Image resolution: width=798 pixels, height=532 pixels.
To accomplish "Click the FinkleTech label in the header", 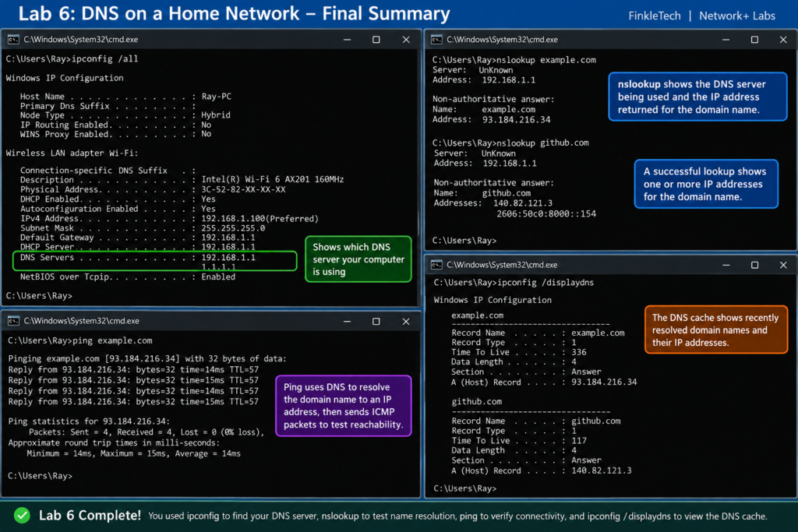I will pos(655,16).
